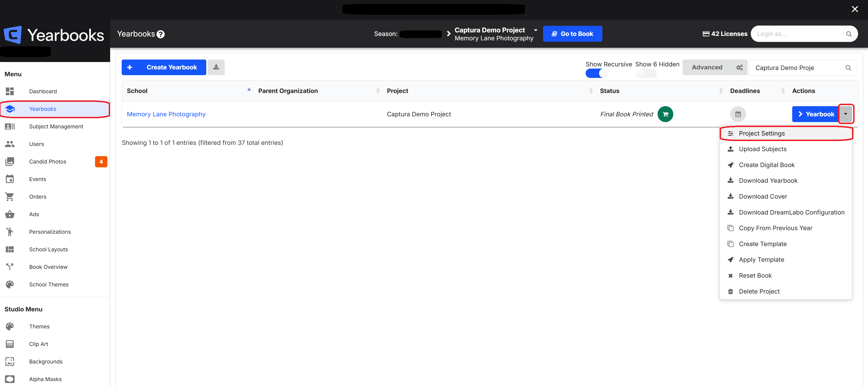The height and width of the screenshot is (386, 868).
Task: Click the Candid Photos orange 4 badge
Action: pos(101,162)
